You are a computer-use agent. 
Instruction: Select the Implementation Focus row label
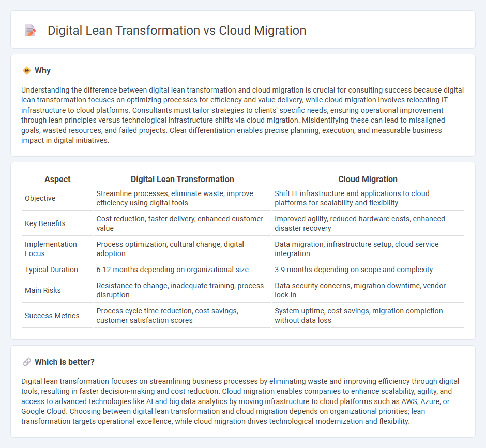pos(51,249)
